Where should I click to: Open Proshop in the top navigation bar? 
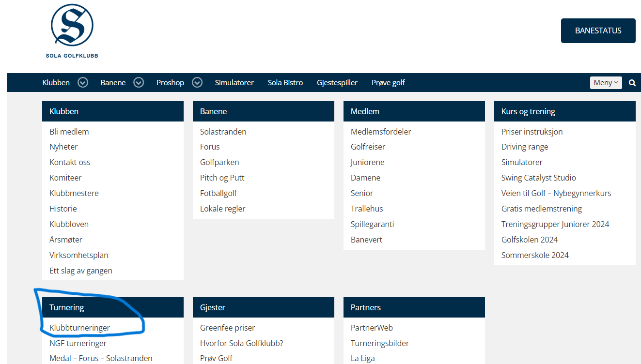click(x=170, y=83)
